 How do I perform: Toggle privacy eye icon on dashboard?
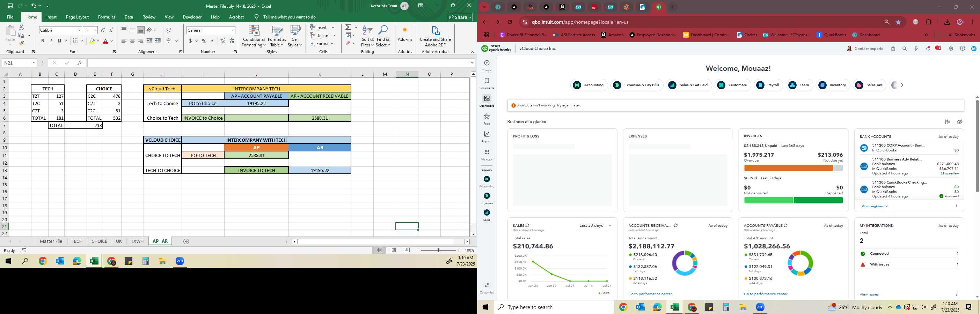click(960, 122)
